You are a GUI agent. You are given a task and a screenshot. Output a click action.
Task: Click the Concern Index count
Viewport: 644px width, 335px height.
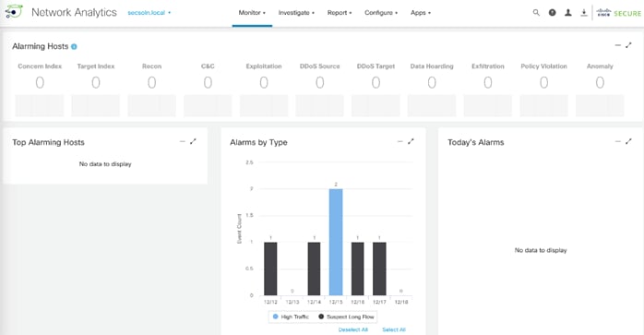pos(40,83)
